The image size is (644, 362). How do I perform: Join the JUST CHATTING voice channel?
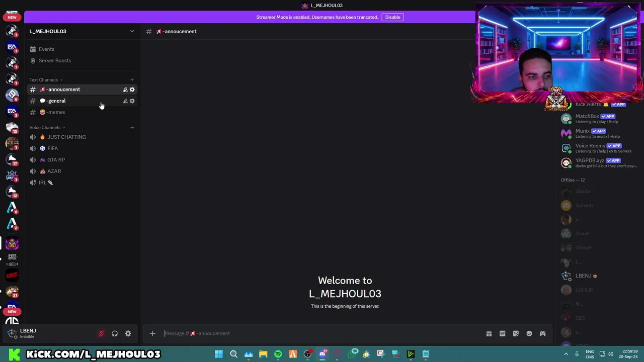point(82,137)
